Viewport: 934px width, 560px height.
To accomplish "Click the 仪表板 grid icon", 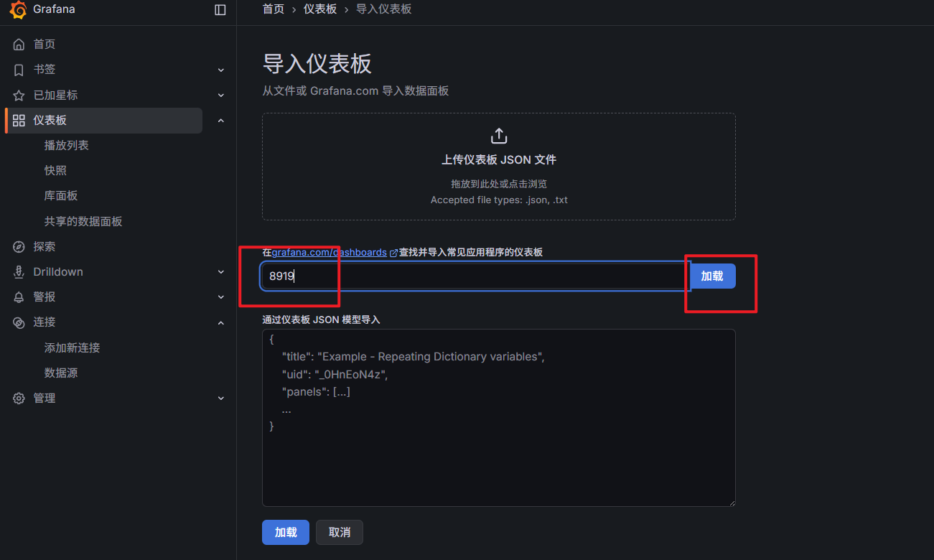I will [x=19, y=120].
